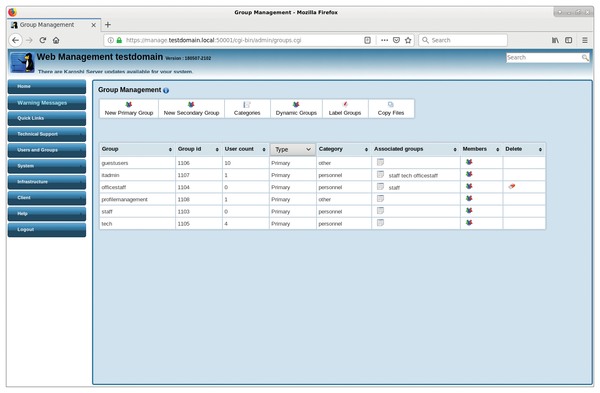Screen dimensions: 600x393
Task: Click the Group Management info icon
Action: pyautogui.click(x=166, y=90)
